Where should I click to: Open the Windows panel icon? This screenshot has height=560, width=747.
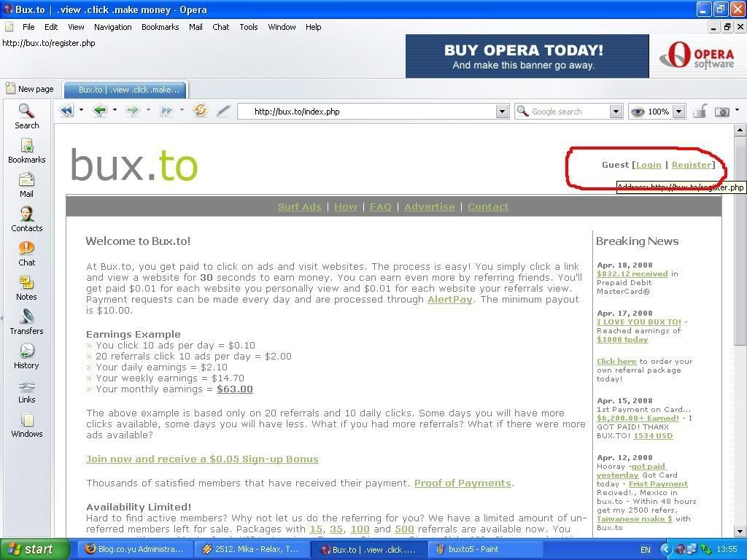click(26, 425)
